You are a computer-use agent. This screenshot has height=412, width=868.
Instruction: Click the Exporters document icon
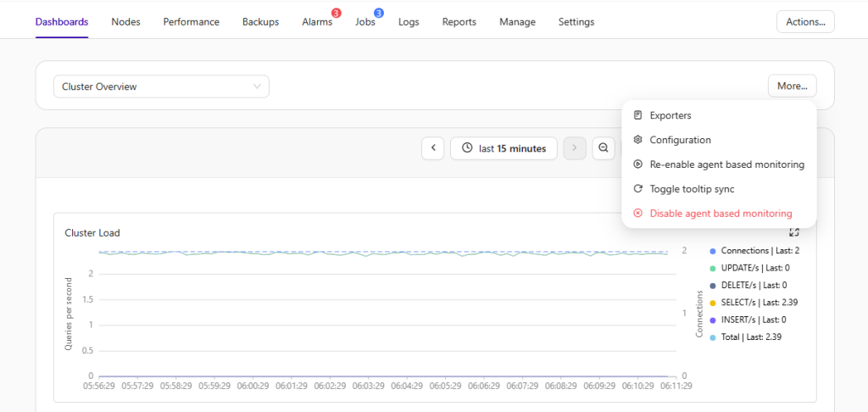(638, 115)
